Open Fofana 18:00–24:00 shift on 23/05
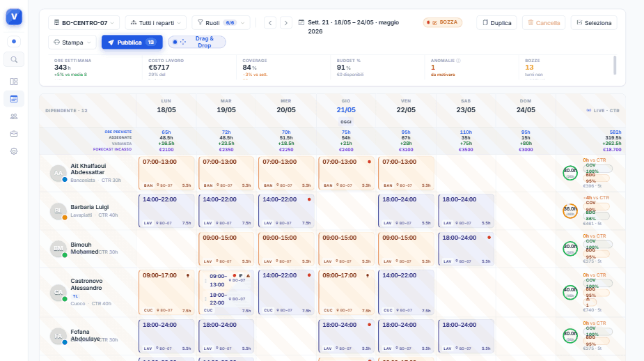 click(x=466, y=337)
